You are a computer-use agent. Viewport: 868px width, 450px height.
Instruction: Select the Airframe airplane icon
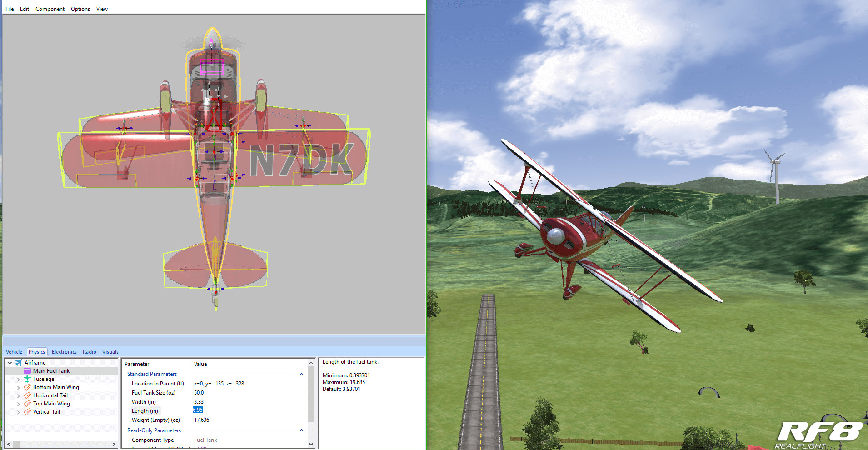(x=18, y=362)
